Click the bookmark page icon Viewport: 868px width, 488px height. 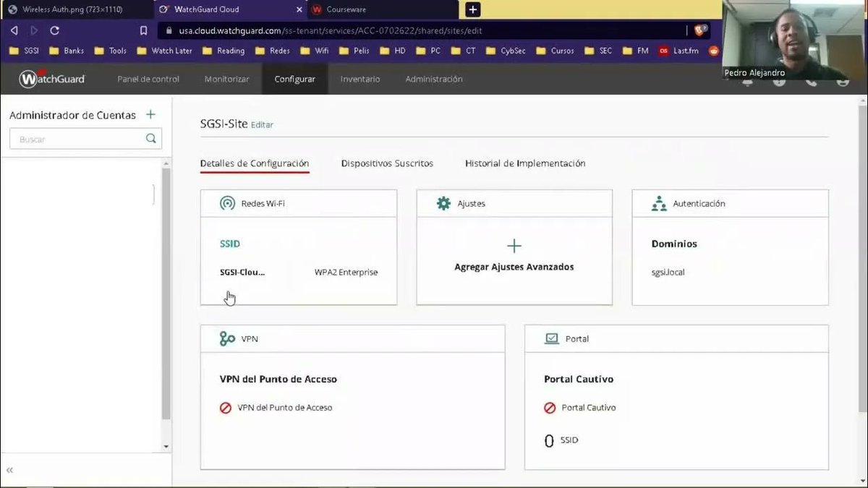click(x=143, y=31)
